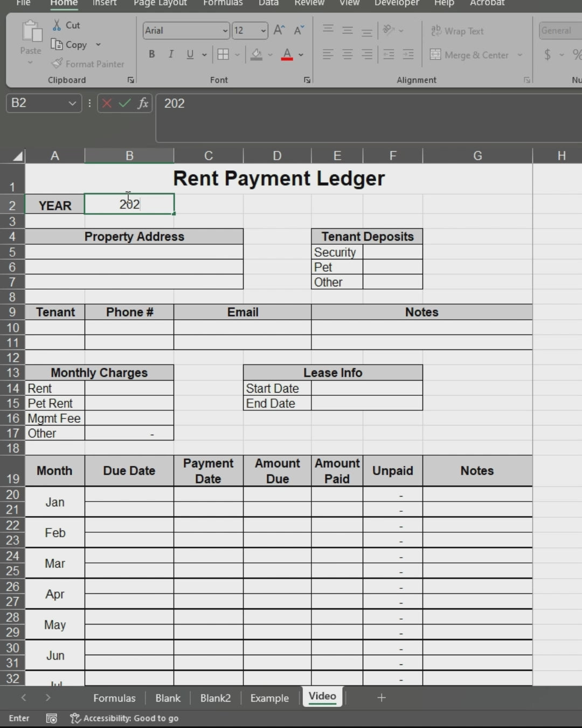Select column G header

(x=477, y=156)
